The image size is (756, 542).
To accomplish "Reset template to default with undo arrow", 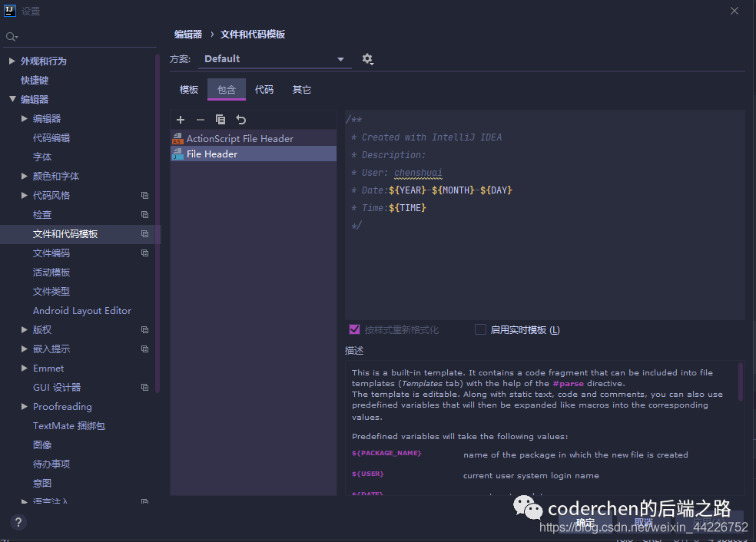I will (240, 120).
